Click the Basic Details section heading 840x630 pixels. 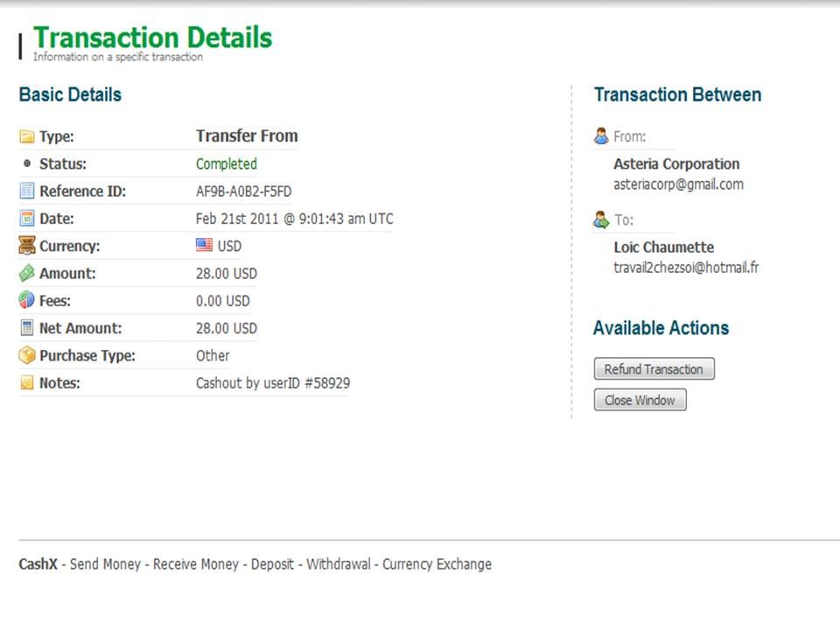click(70, 94)
